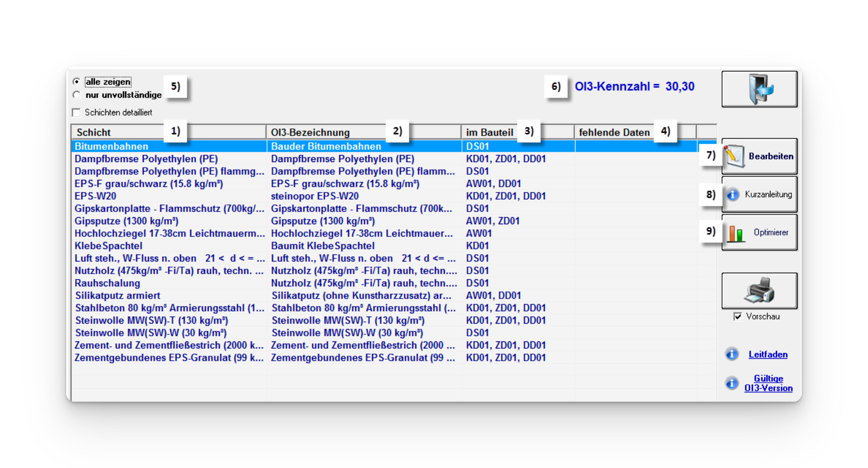Open the Gültige OI3-Version link

(768, 383)
